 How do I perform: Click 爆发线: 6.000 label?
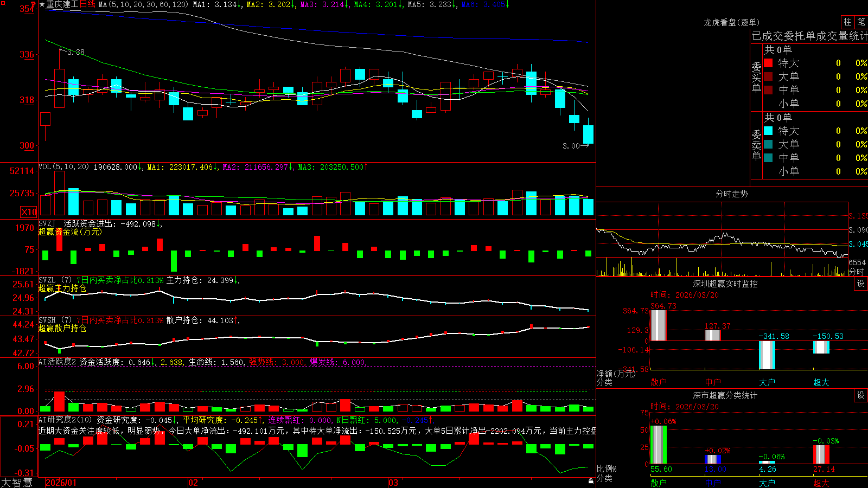click(339, 362)
